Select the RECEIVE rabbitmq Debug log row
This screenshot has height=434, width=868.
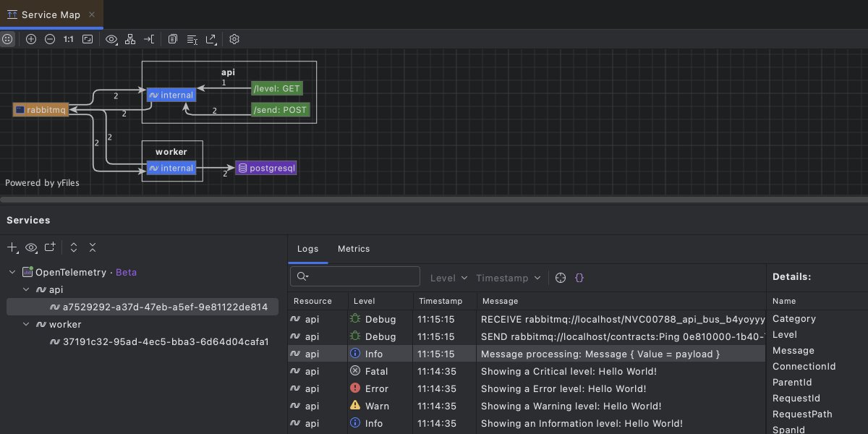527,318
